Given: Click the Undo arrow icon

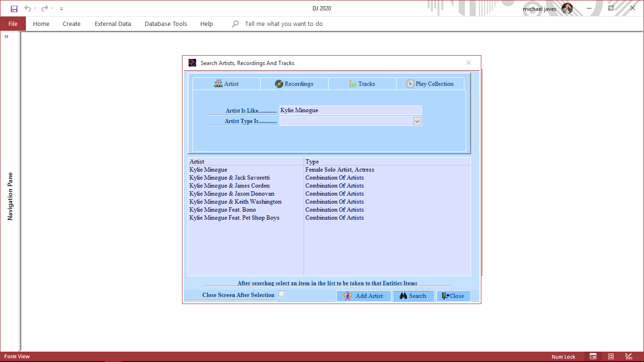Looking at the screenshot, I should coord(28,8).
